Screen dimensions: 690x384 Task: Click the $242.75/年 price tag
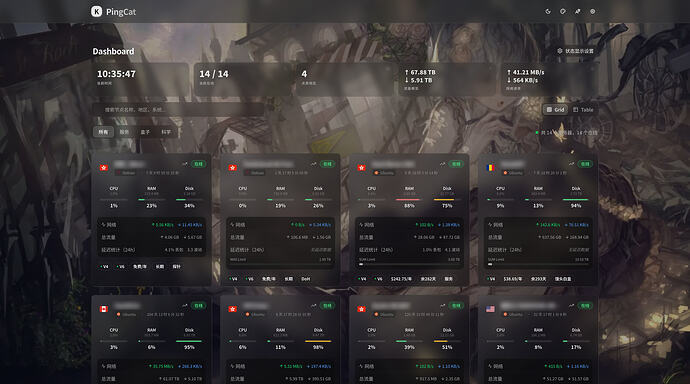tap(401, 279)
